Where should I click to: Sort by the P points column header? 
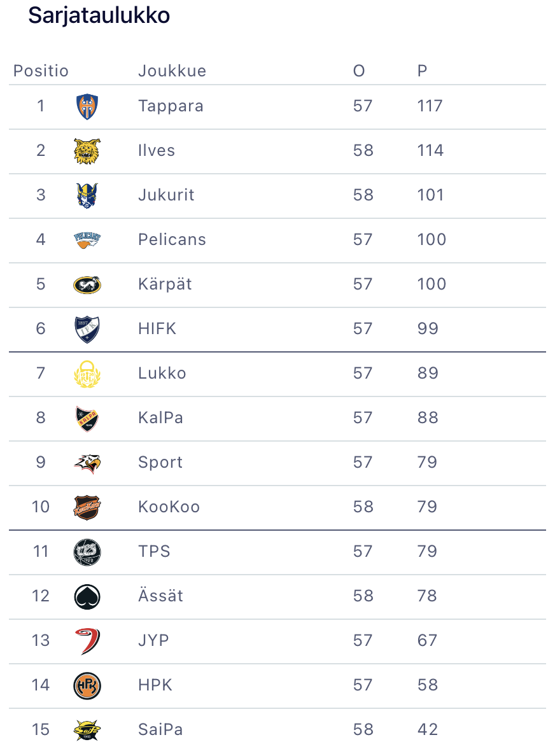click(x=422, y=71)
